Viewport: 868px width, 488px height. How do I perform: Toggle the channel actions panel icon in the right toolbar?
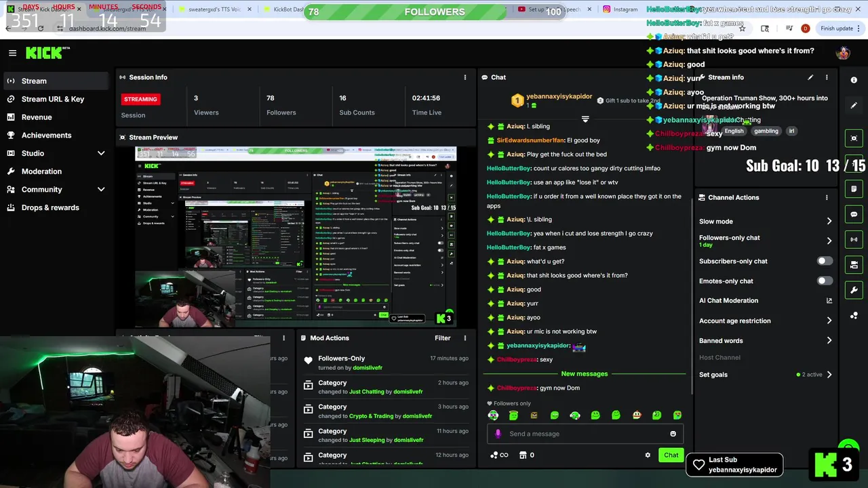coord(854,264)
